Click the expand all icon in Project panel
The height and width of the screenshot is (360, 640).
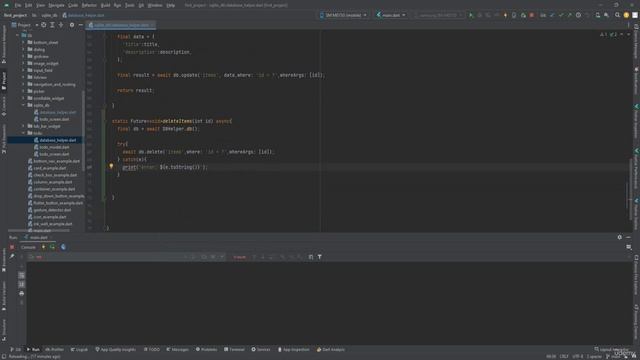point(52,25)
